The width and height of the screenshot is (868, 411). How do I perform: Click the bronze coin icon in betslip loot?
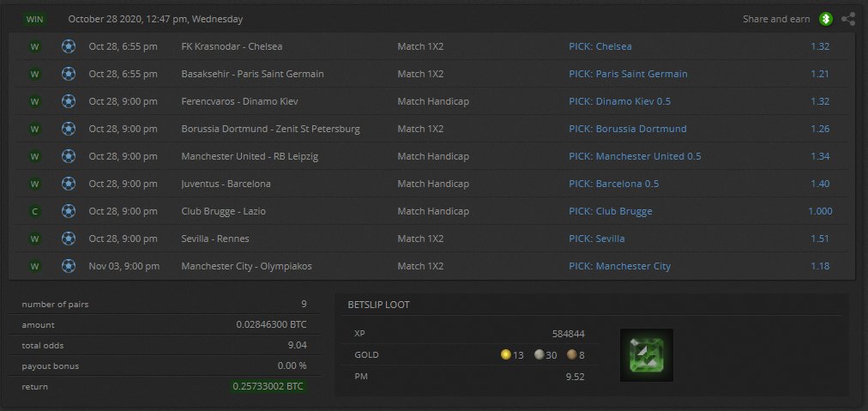point(572,354)
